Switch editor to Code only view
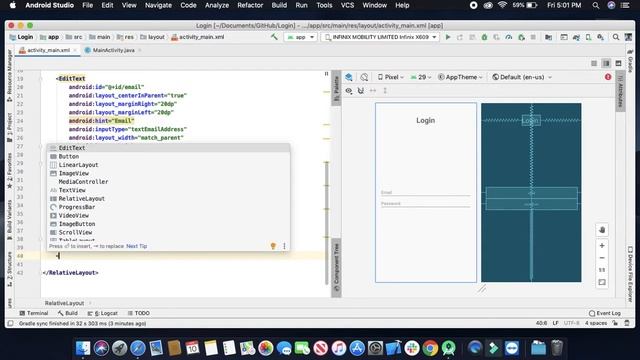Viewport: 640px width, 360px height. click(x=594, y=63)
